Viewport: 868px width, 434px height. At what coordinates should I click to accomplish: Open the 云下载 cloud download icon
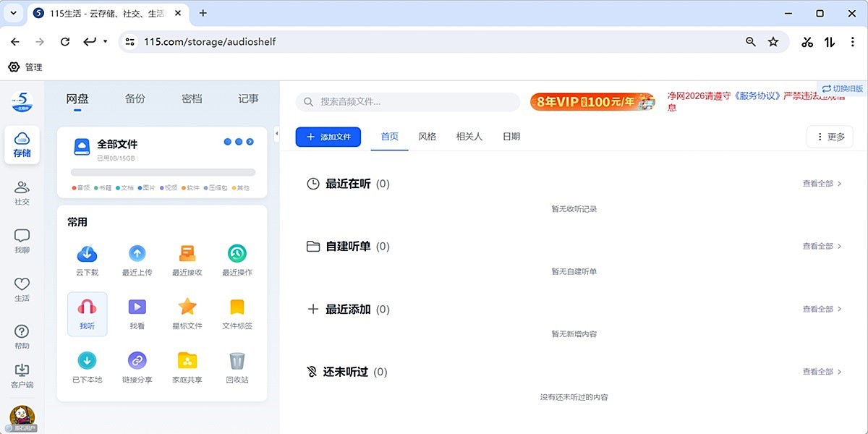87,254
